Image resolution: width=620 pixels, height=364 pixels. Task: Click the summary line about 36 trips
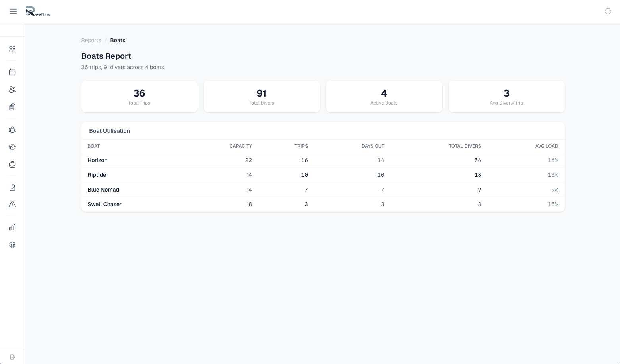pyautogui.click(x=122, y=67)
